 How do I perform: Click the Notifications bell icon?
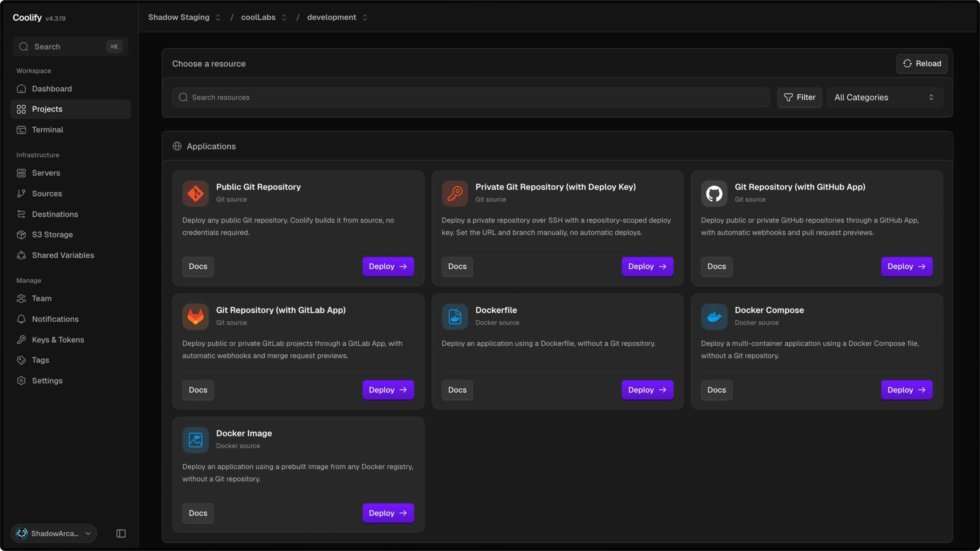(21, 319)
